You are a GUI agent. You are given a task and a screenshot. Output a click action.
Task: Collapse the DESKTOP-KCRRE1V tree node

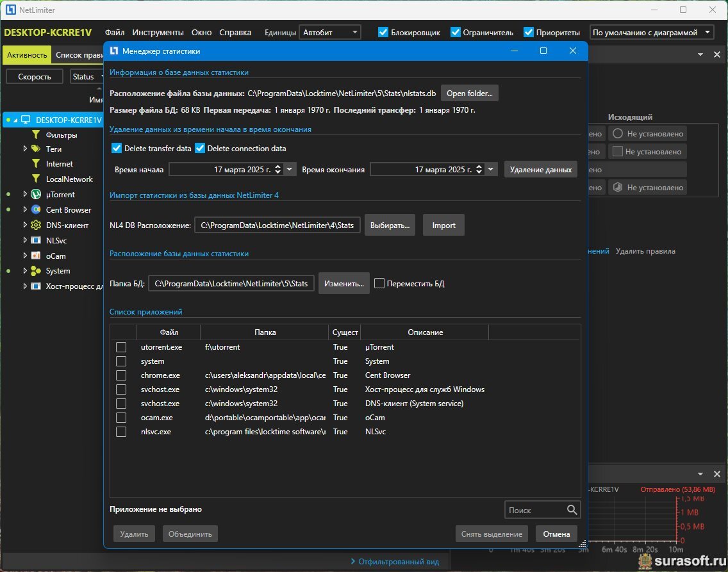pos(15,120)
